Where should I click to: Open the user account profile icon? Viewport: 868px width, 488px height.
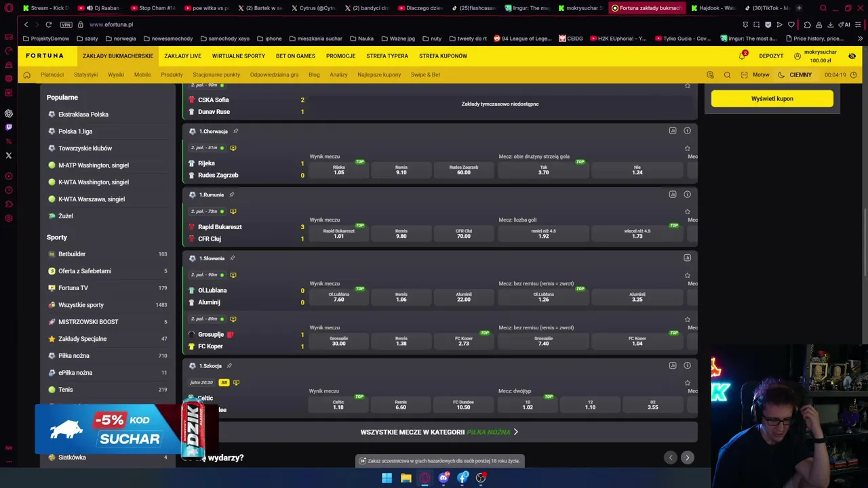(x=797, y=56)
